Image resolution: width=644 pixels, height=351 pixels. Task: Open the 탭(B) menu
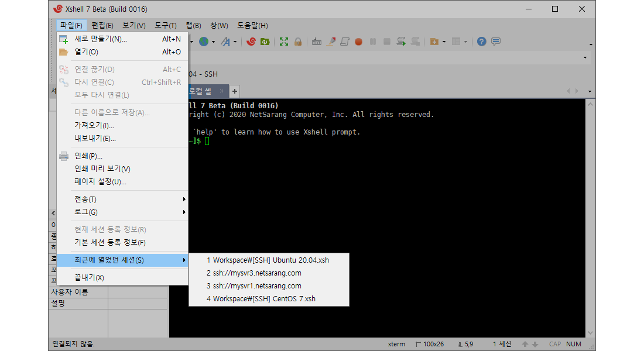[193, 26]
